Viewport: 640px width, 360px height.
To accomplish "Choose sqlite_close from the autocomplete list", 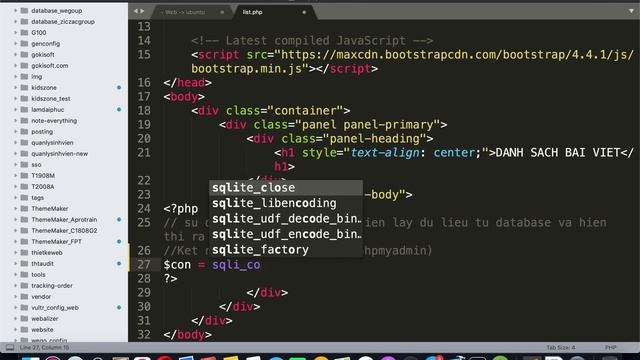I will 286,188.
